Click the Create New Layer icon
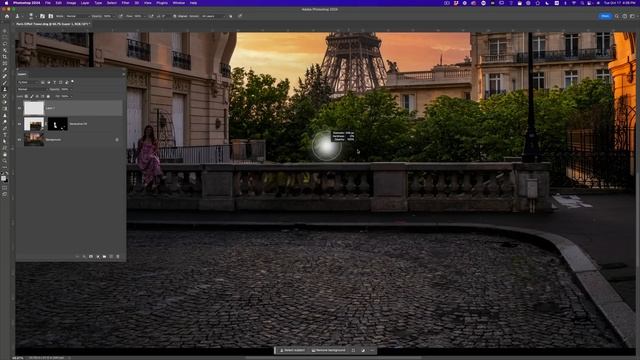The height and width of the screenshot is (360, 640). point(111,256)
